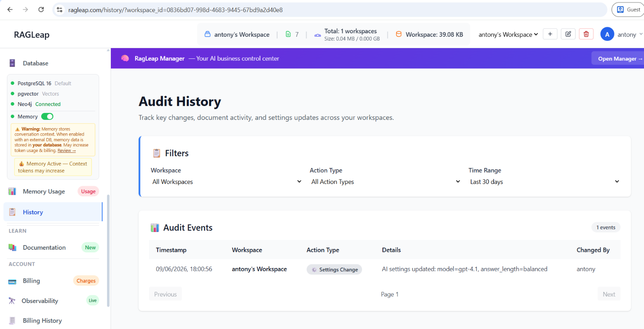The image size is (644, 329).
Task: Click the blue A user avatar
Action: (607, 34)
